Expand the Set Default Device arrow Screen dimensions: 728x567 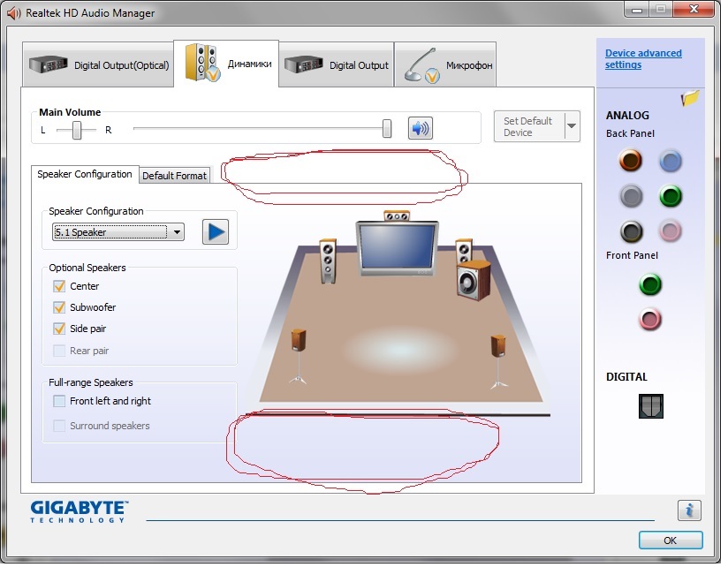[x=572, y=125]
